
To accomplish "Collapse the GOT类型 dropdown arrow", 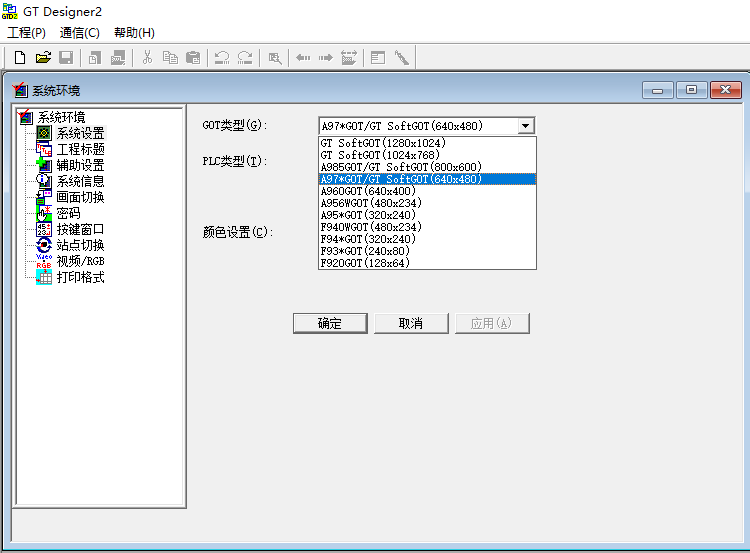I will (525, 126).
